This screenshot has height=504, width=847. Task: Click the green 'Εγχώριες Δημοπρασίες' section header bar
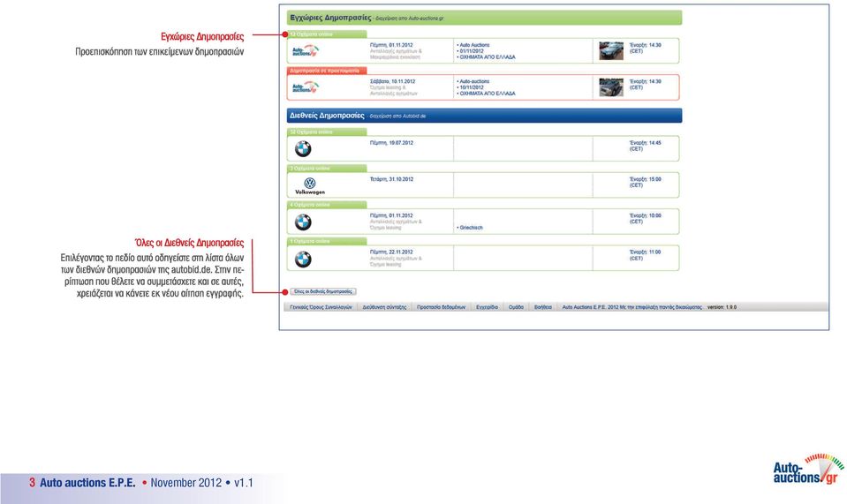pyautogui.click(x=484, y=18)
